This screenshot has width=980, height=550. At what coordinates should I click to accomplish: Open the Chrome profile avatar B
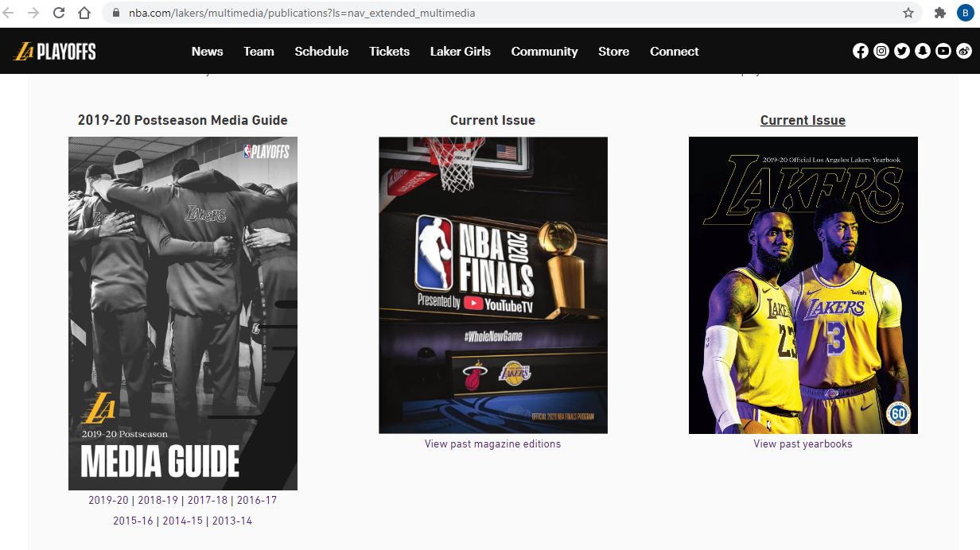pos(964,13)
